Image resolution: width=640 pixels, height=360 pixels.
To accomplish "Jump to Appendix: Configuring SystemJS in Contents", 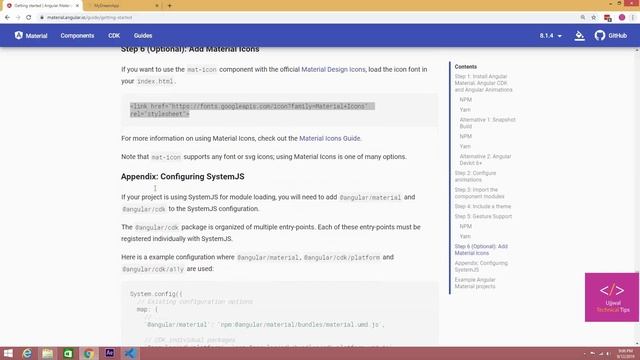I will pyautogui.click(x=481, y=267).
